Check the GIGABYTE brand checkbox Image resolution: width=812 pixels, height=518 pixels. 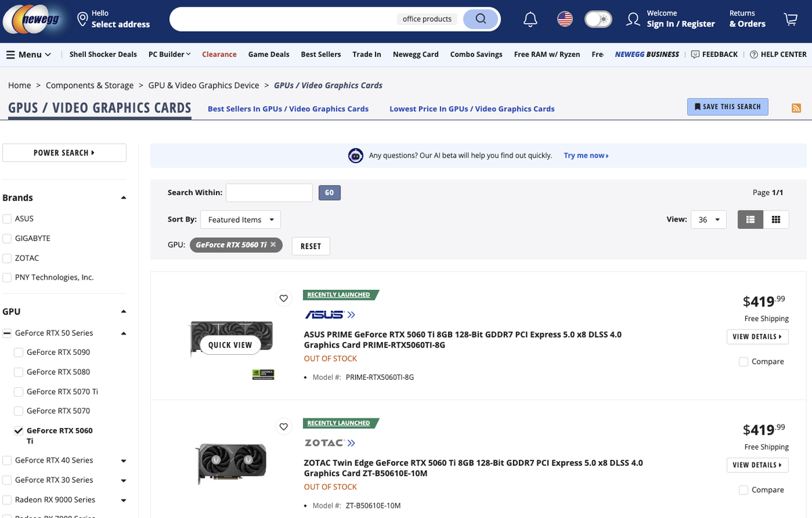pyautogui.click(x=7, y=238)
